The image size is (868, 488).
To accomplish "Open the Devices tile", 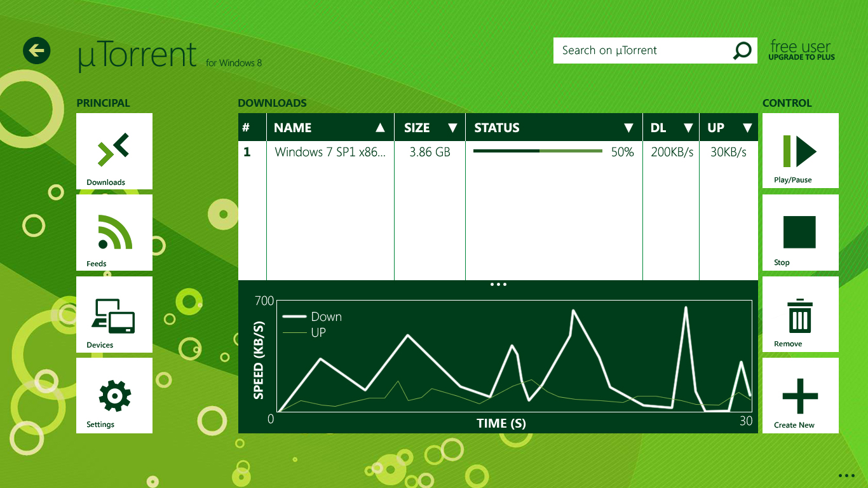I will pos(114,314).
